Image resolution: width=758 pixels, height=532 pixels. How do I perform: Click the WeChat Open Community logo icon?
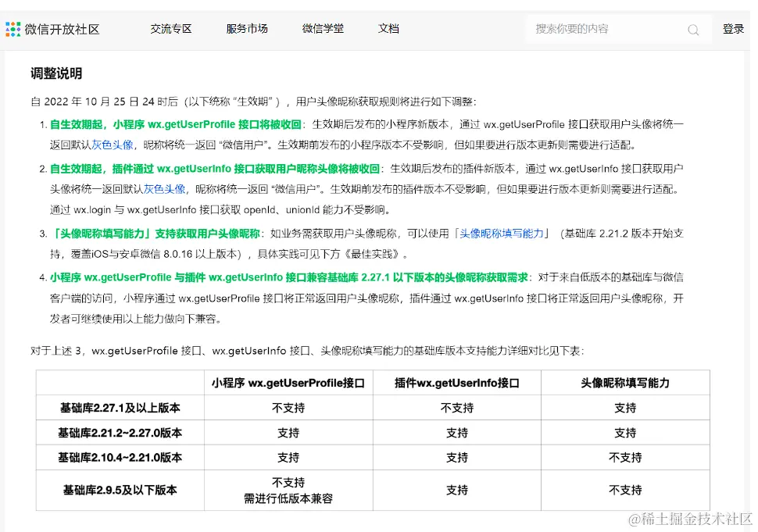(13, 29)
